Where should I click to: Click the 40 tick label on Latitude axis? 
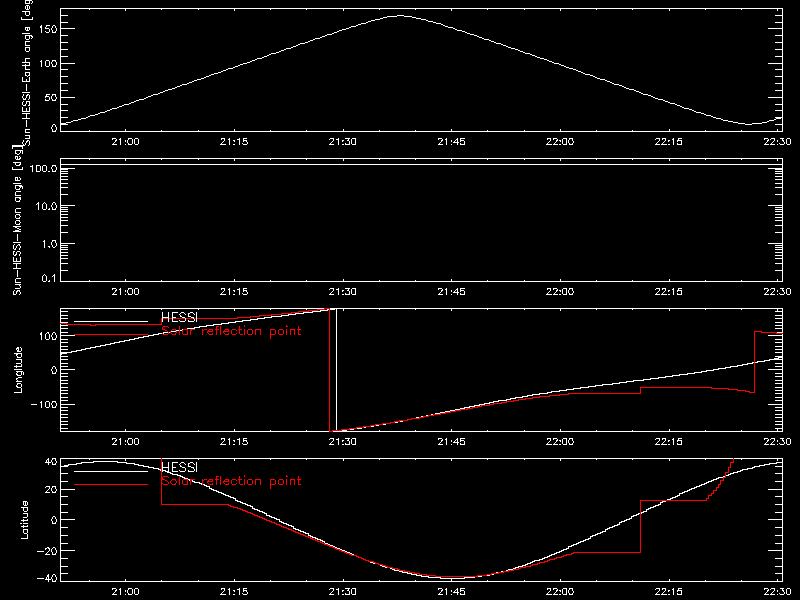click(x=51, y=462)
